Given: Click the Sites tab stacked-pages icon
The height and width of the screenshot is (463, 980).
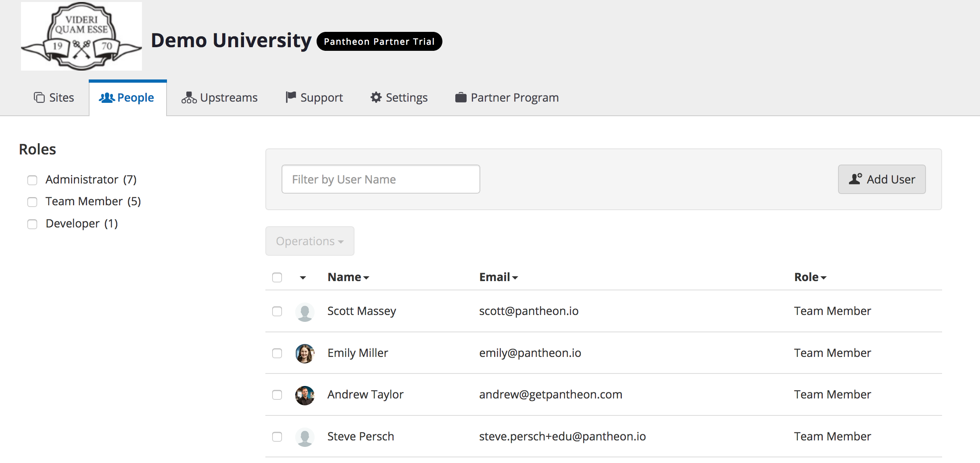Looking at the screenshot, I should 39,98.
